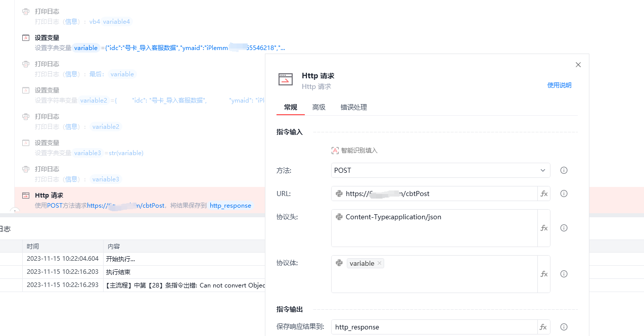Click the Python icon in 协议体 field
The width and height of the screenshot is (644, 336).
pos(339,263)
